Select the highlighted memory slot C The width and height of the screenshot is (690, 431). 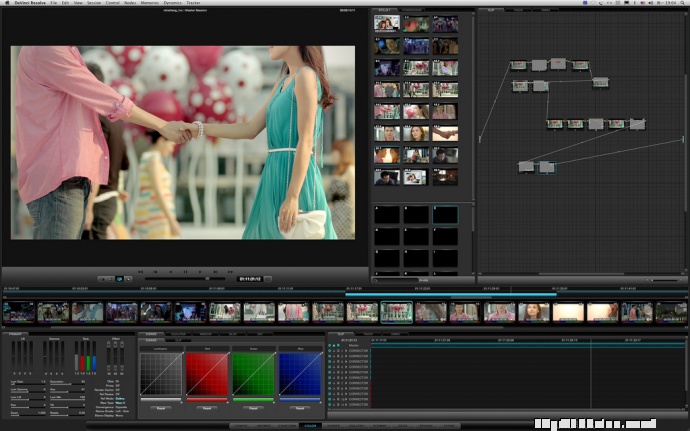click(x=445, y=214)
